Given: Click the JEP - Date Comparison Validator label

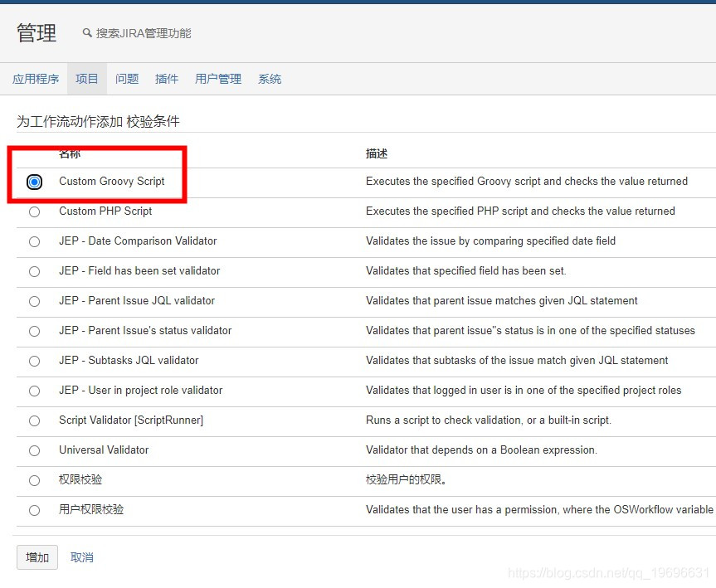Looking at the screenshot, I should click(x=138, y=241).
